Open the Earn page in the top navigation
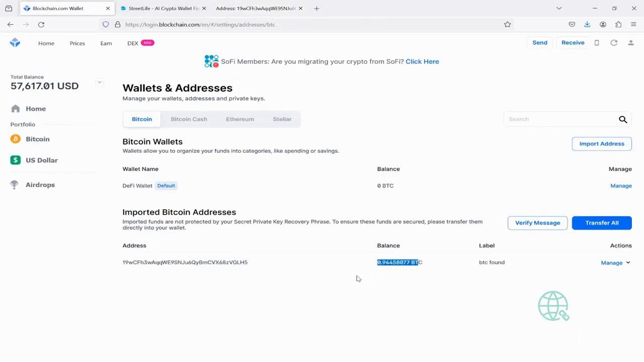Screen dimensions: 644x362 106,43
